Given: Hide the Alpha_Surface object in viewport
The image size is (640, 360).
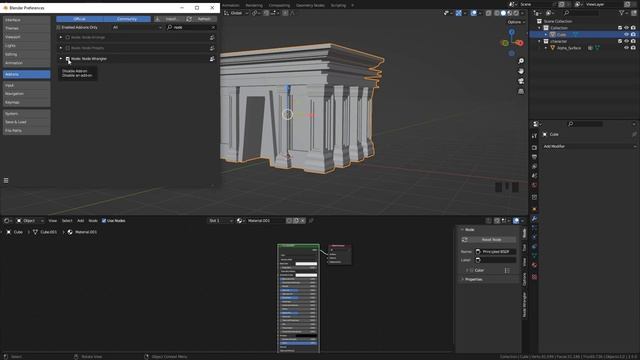Looking at the screenshot, I should pyautogui.click(x=627, y=48).
